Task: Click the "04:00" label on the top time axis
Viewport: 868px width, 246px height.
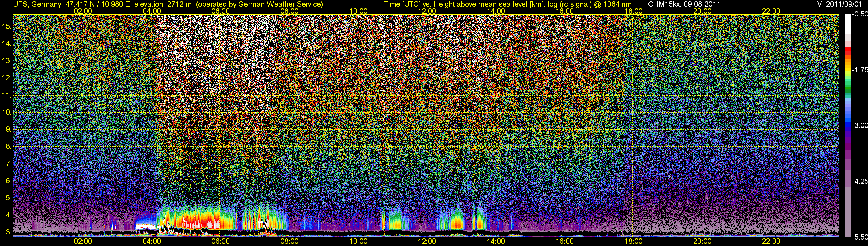Action: pos(152,11)
